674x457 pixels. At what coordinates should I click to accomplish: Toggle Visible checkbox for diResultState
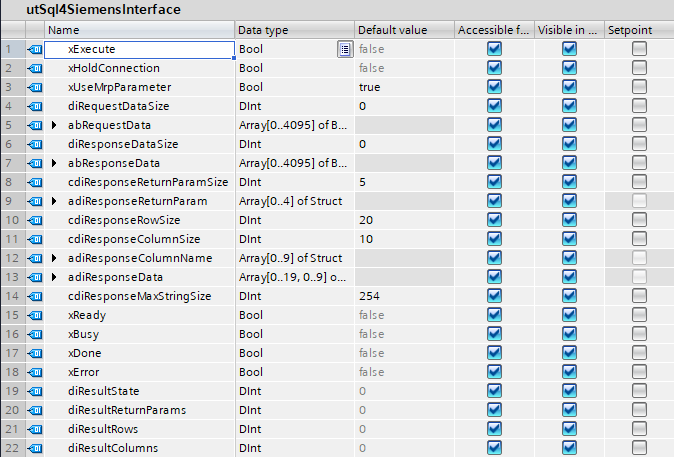(x=569, y=391)
